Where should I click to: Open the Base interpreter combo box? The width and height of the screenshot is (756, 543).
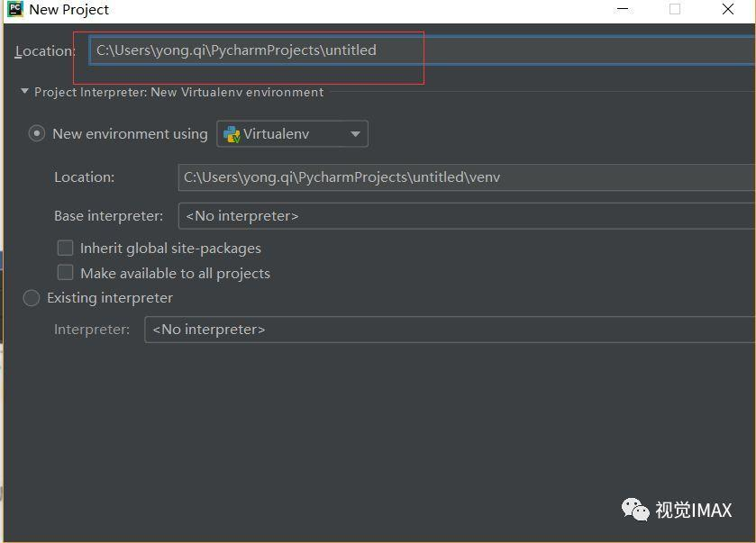[x=467, y=216]
